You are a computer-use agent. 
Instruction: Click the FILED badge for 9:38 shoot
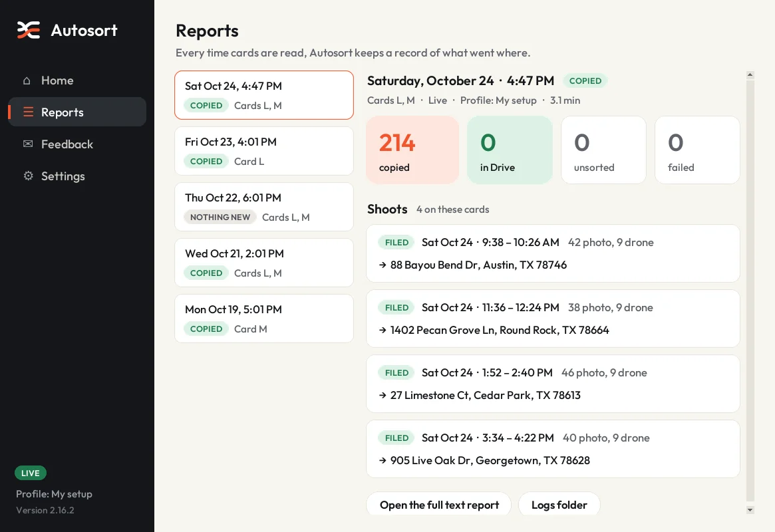point(396,243)
